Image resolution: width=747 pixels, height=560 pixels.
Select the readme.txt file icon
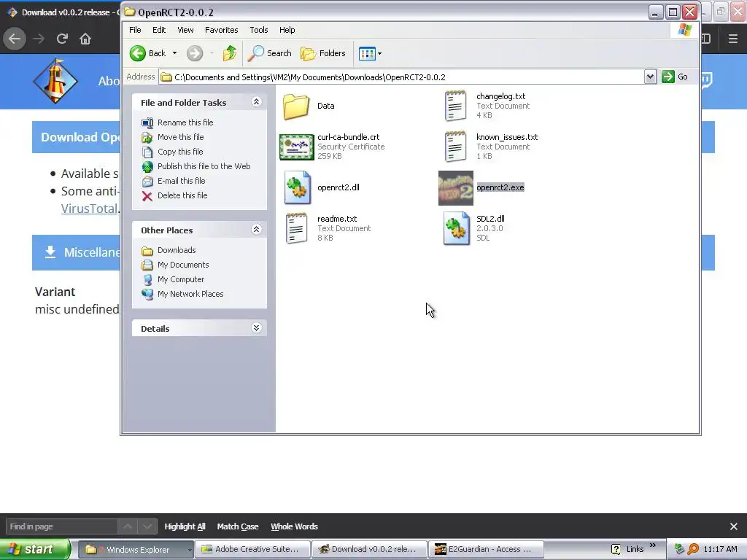(x=296, y=228)
